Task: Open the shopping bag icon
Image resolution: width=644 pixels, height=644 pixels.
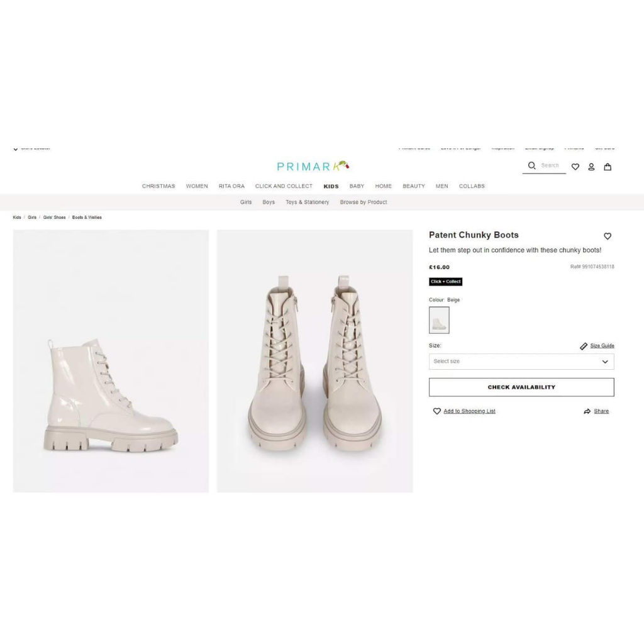Action: click(x=608, y=167)
